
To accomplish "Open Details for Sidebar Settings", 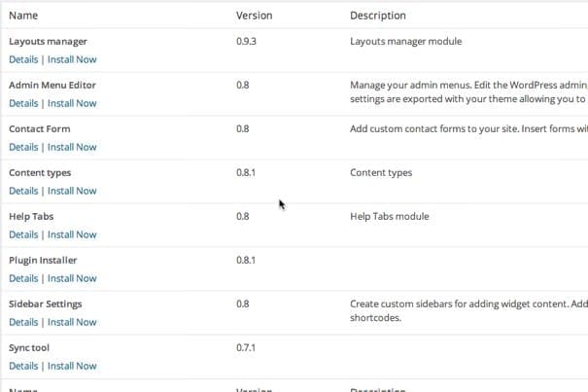I will click(x=23, y=322).
